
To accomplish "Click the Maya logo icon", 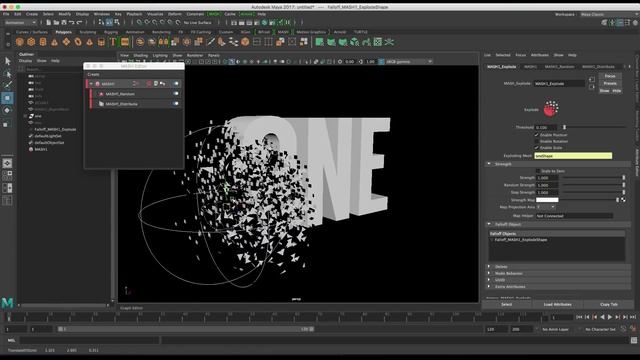I will pos(7,302).
